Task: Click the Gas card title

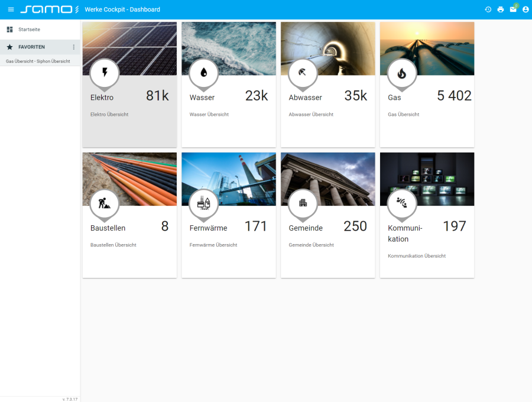Action: [x=394, y=98]
